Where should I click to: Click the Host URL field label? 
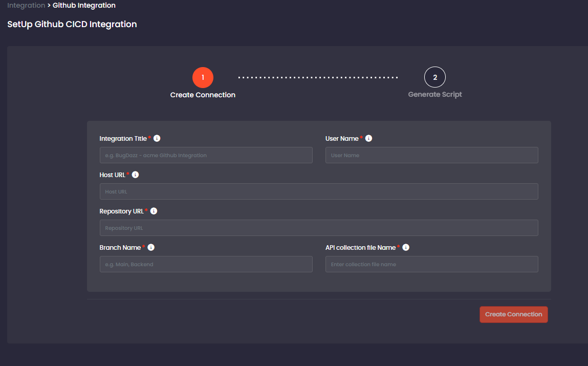point(113,175)
